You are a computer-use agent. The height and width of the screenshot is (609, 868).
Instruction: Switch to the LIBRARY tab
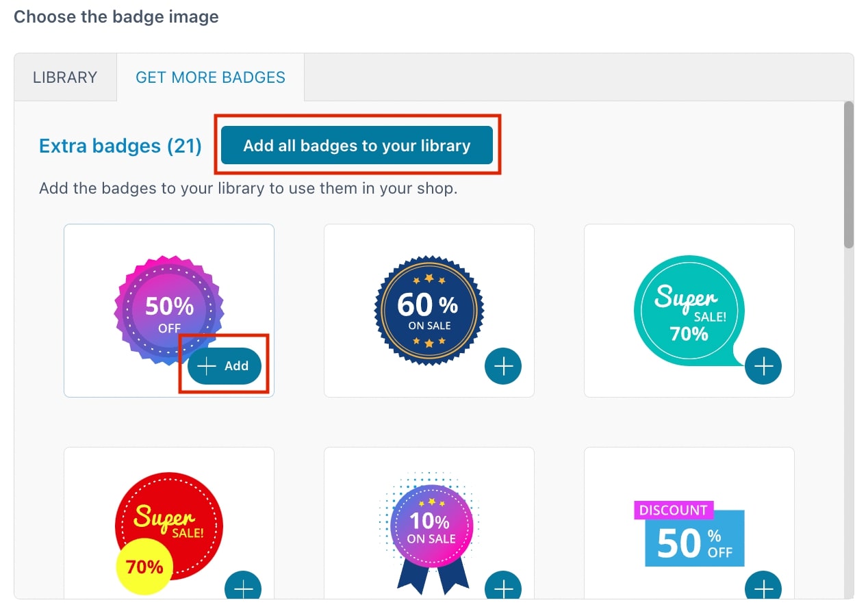tap(65, 77)
